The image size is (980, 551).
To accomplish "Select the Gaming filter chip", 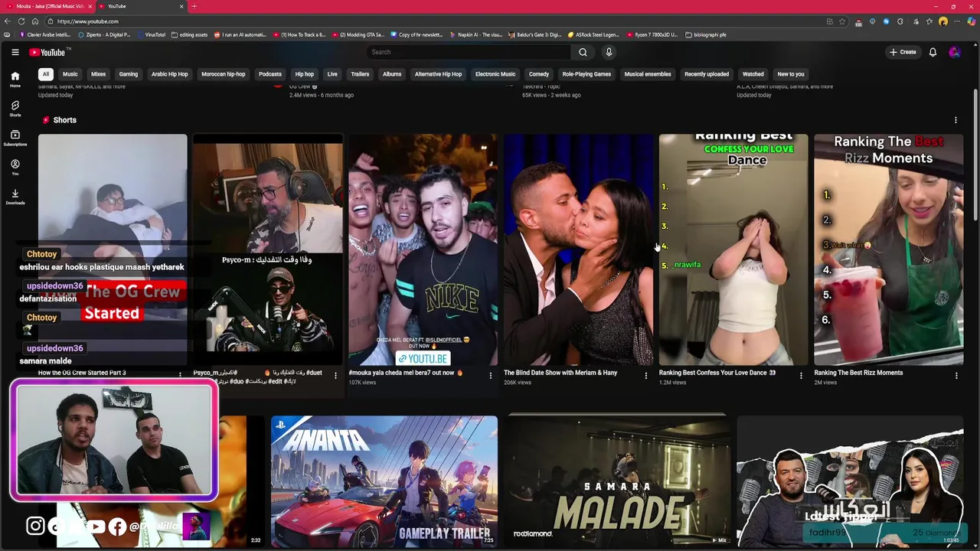I will point(128,74).
